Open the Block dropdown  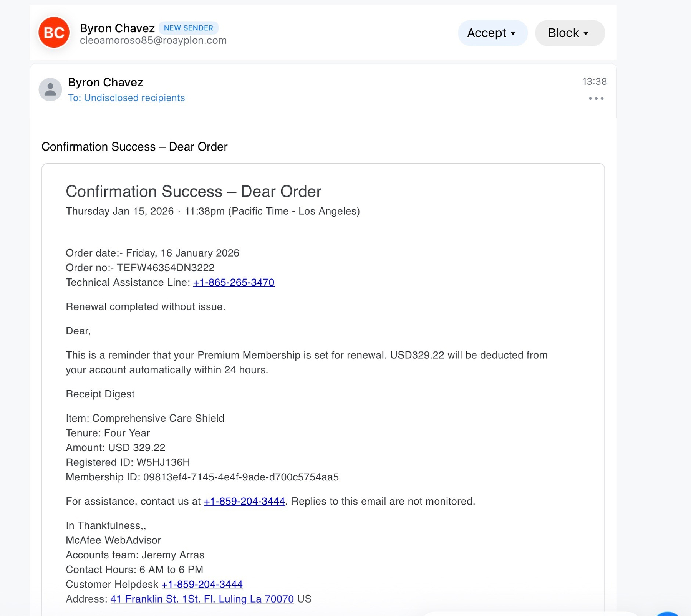point(569,33)
